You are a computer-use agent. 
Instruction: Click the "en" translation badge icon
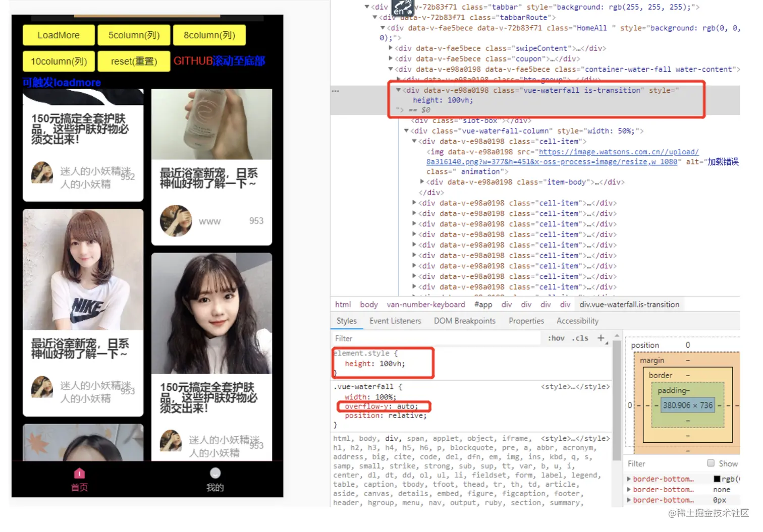coord(402,9)
